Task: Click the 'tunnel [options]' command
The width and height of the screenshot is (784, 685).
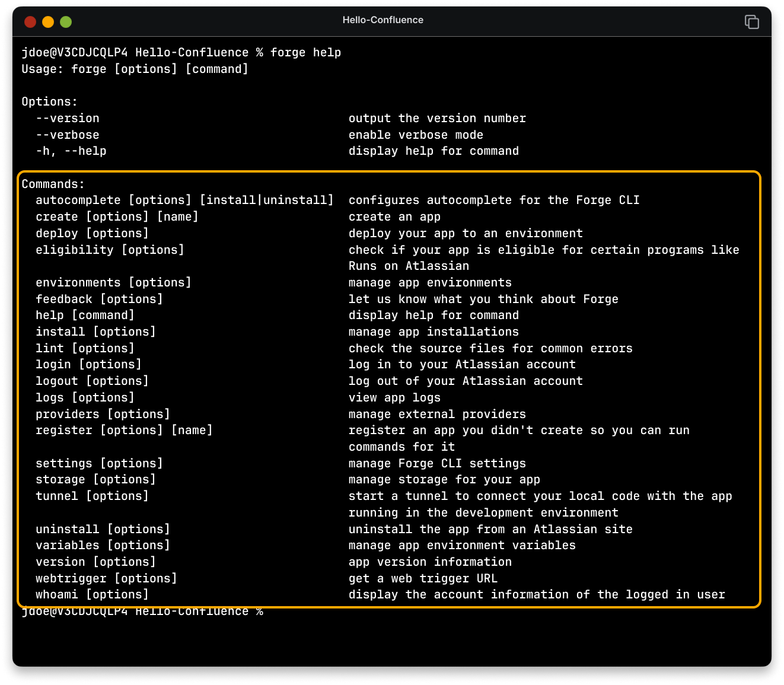Action: pos(92,496)
